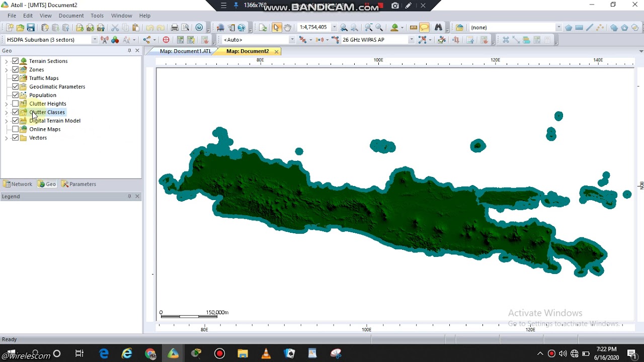Open Google Chrome from the taskbar
This screenshot has height=362, width=644.
pyautogui.click(x=150, y=353)
